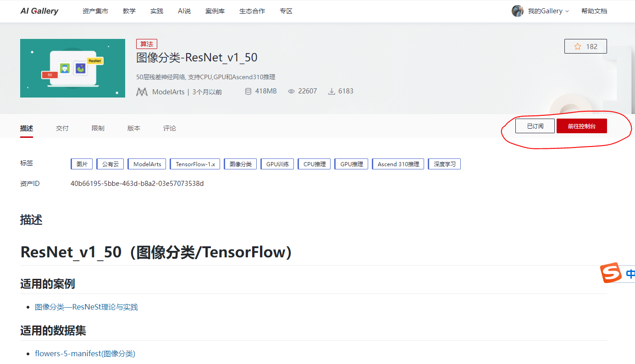This screenshot has height=364, width=635.
Task: Click the star favorite icon
Action: pos(578,46)
